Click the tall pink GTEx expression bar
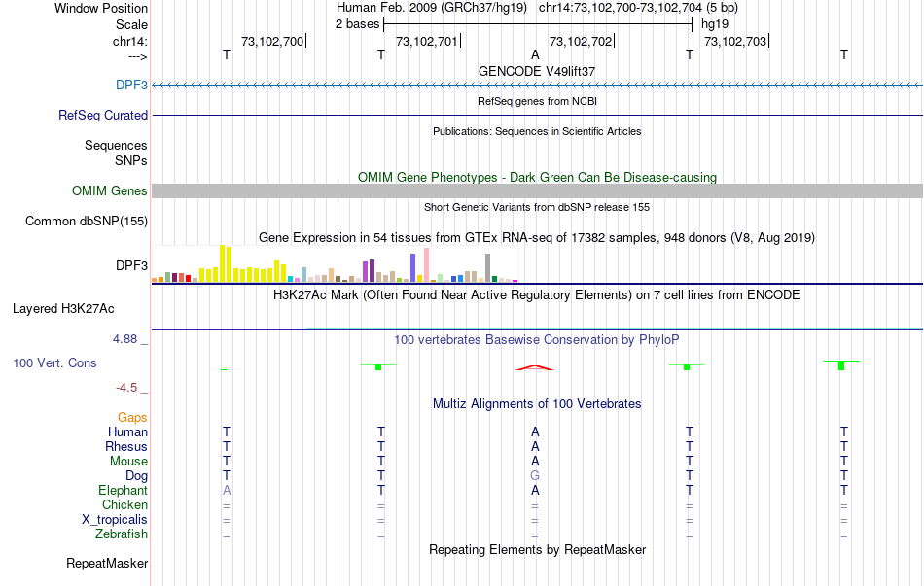Viewport: 924px width, 586px height. coord(426,265)
